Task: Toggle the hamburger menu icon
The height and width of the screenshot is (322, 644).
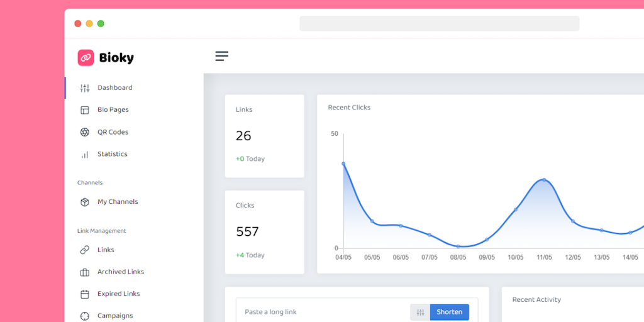Action: click(222, 56)
